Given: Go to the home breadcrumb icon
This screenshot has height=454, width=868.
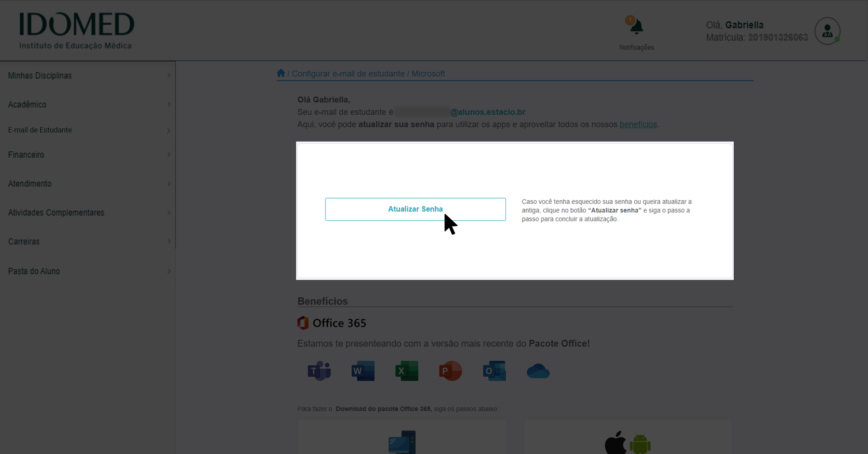Looking at the screenshot, I should [x=281, y=73].
